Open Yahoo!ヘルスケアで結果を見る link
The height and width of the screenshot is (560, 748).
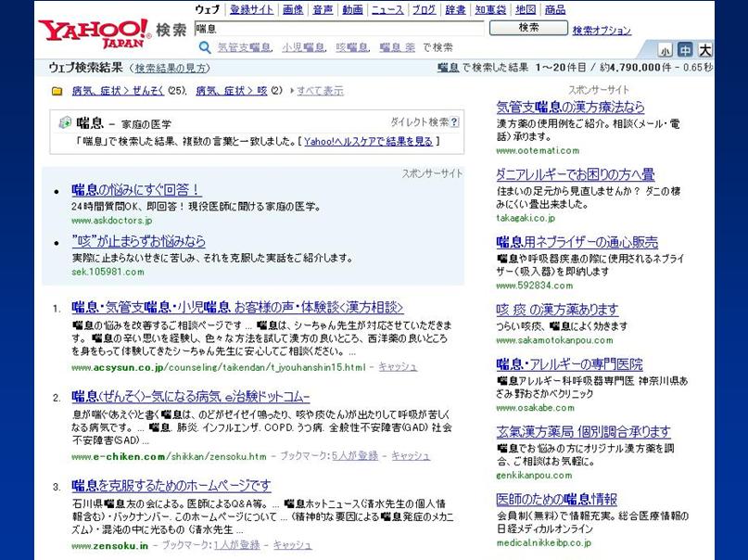[368, 142]
